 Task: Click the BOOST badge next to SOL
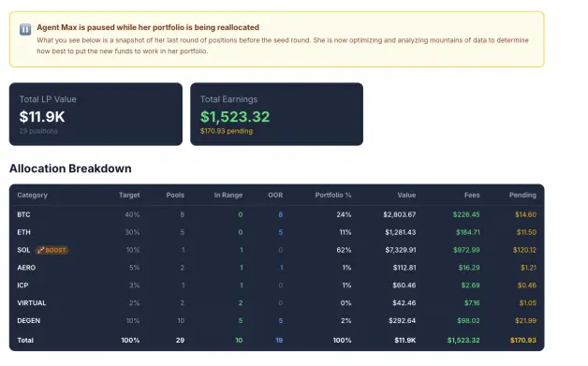tap(51, 250)
